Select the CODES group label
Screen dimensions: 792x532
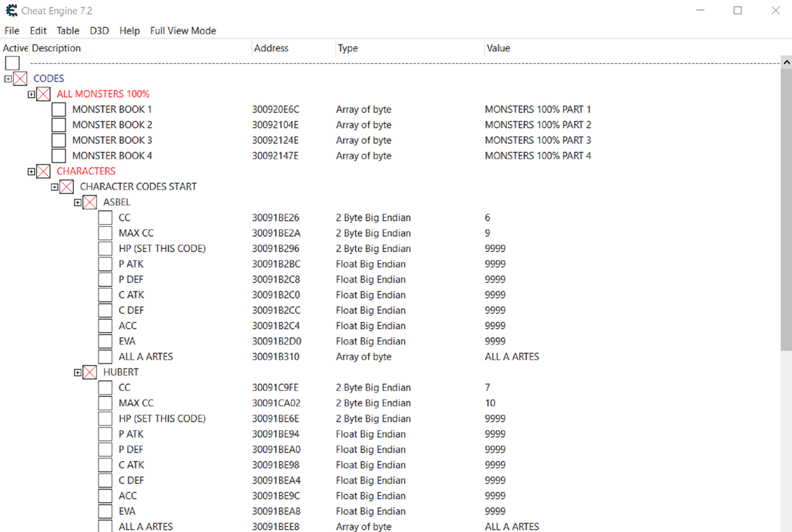point(49,78)
